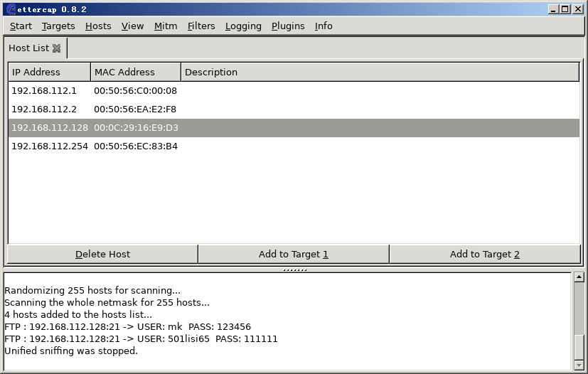588x374 pixels.
Task: Click log line with USER: mk
Action: click(127, 327)
